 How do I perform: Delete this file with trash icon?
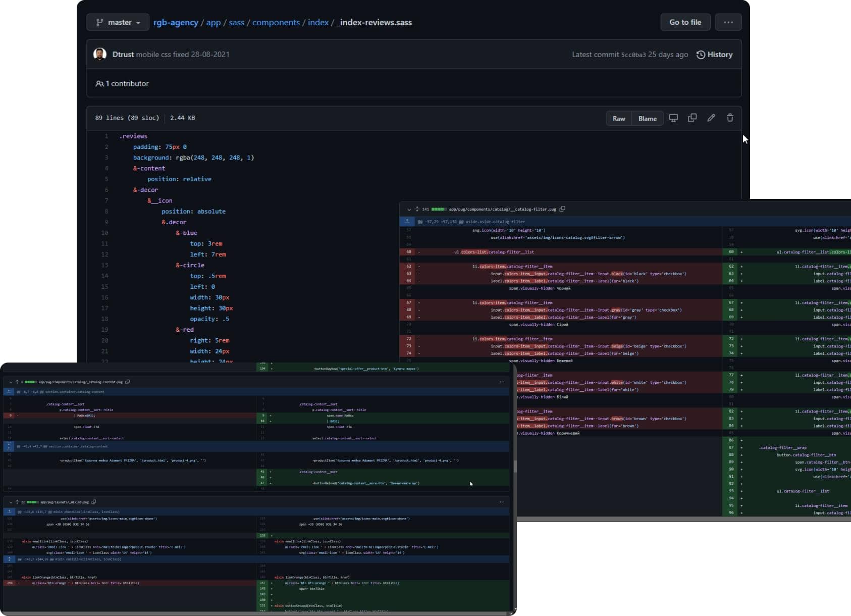[730, 118]
